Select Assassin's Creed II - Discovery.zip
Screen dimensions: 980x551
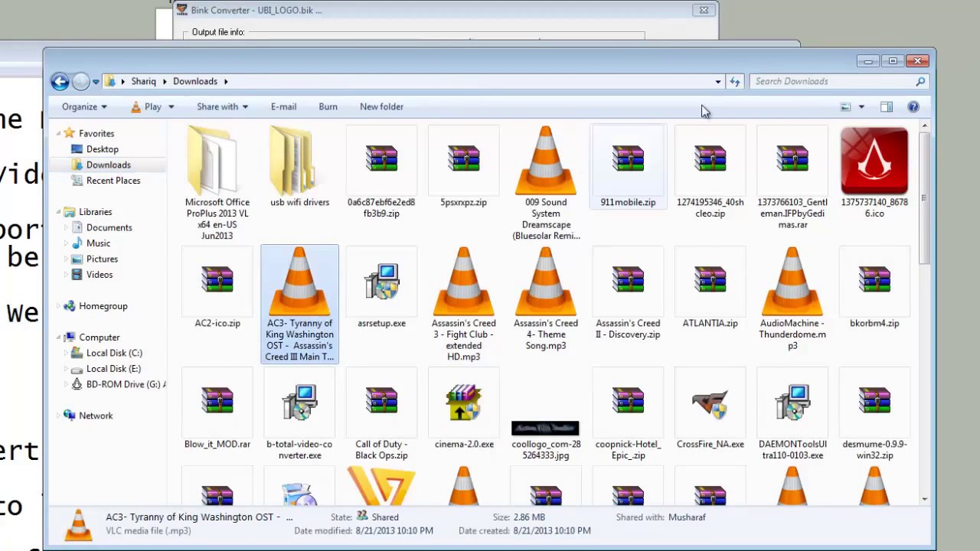click(628, 294)
